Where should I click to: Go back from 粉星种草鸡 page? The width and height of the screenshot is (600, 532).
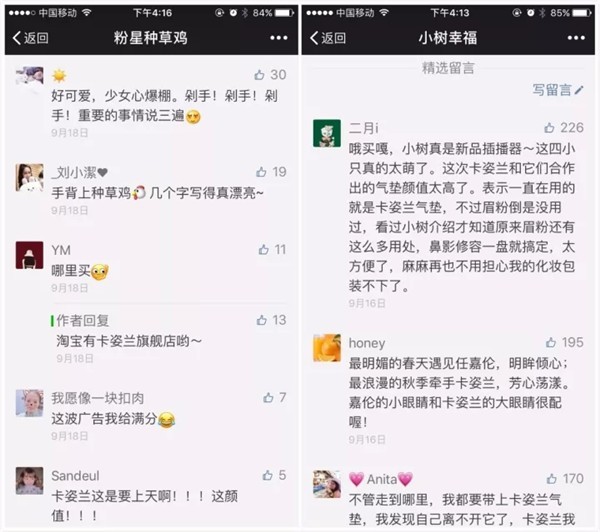point(30,38)
